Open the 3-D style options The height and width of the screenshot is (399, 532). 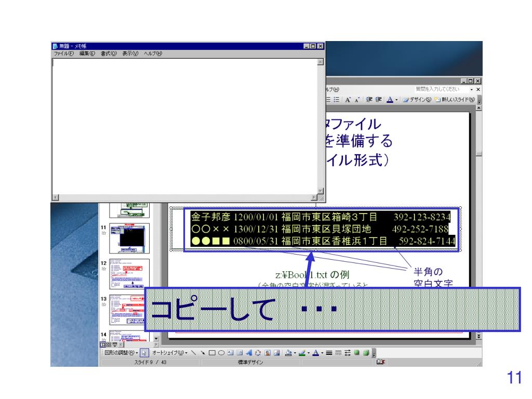coord(366,353)
